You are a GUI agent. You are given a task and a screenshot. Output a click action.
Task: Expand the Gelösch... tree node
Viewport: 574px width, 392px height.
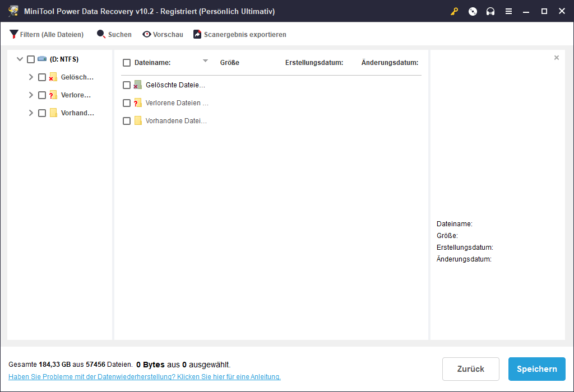31,77
